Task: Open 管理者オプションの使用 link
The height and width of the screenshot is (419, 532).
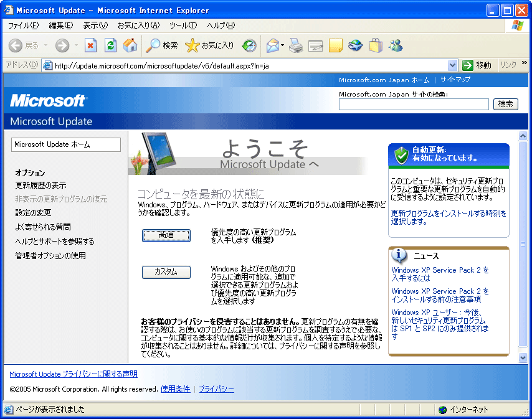Action: pyautogui.click(x=50, y=256)
